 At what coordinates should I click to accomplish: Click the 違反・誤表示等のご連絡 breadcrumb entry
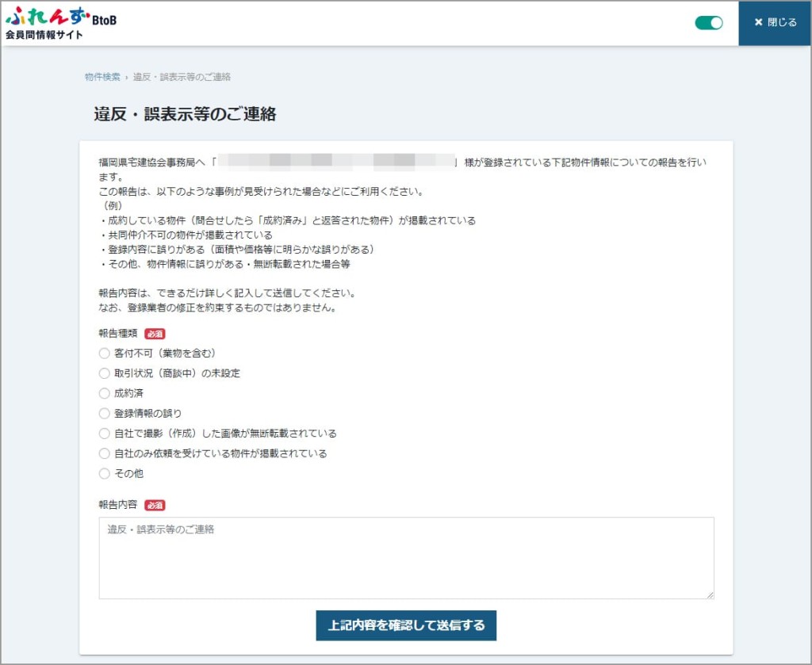183,77
